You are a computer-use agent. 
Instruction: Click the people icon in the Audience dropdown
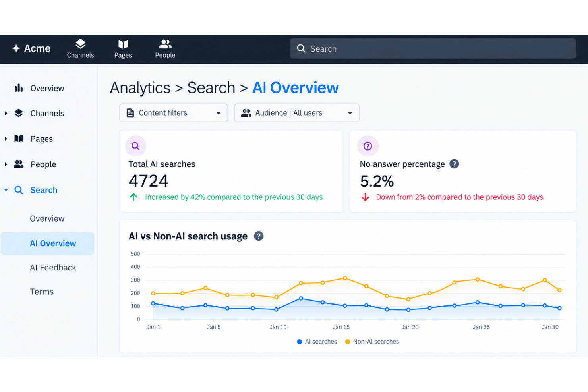pyautogui.click(x=246, y=113)
